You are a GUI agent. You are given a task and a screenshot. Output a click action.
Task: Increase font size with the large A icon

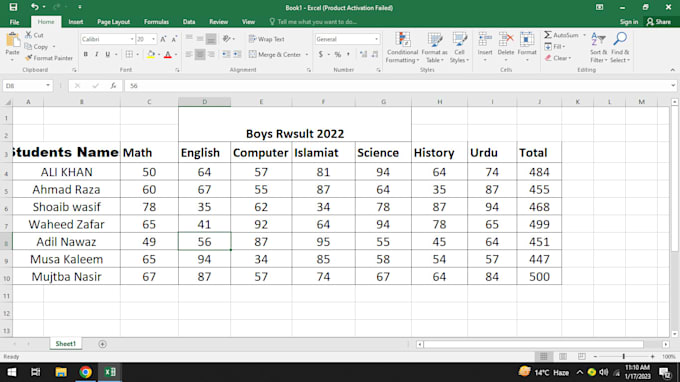point(163,39)
